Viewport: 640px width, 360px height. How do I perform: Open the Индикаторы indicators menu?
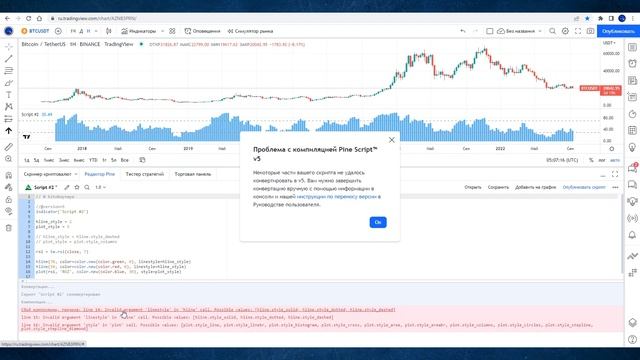click(x=139, y=31)
